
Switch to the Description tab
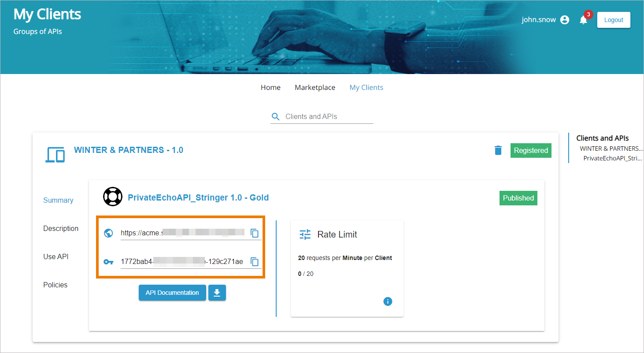pyautogui.click(x=61, y=228)
